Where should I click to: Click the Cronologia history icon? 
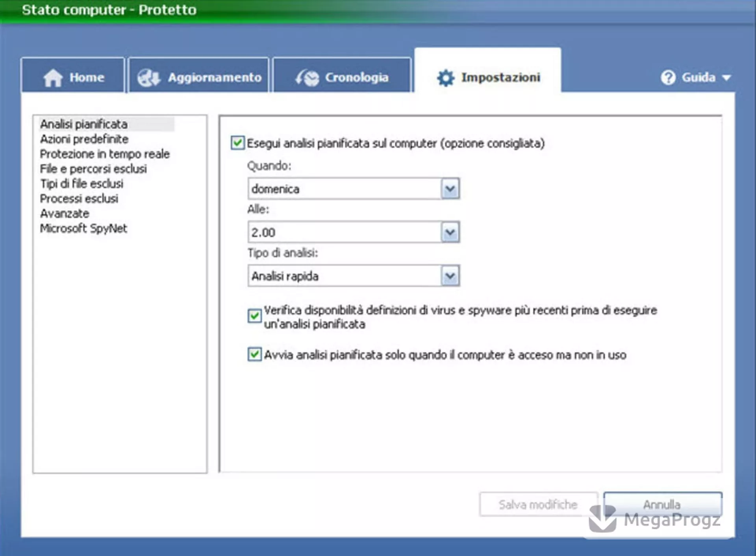coord(308,78)
